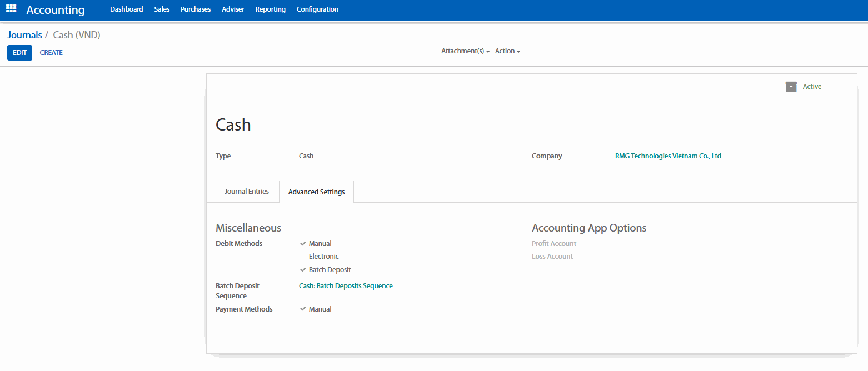
Task: Open the Purchases menu
Action: tap(196, 9)
